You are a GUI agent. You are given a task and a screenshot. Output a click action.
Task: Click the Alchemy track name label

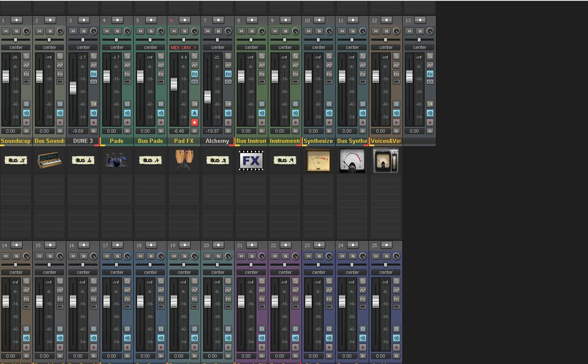(217, 141)
